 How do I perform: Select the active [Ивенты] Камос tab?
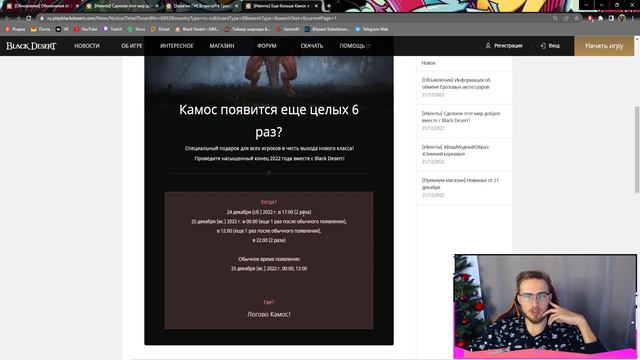point(281,6)
